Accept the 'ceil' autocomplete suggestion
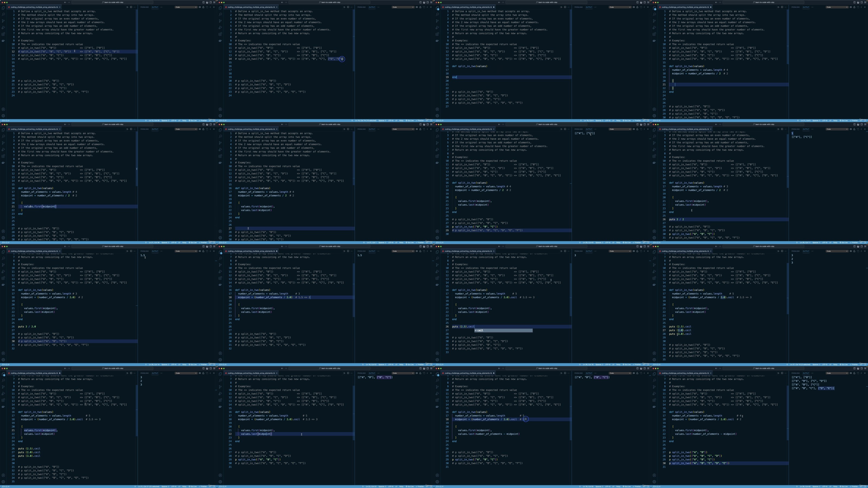This screenshot has width=868, height=488. pyautogui.click(x=480, y=330)
